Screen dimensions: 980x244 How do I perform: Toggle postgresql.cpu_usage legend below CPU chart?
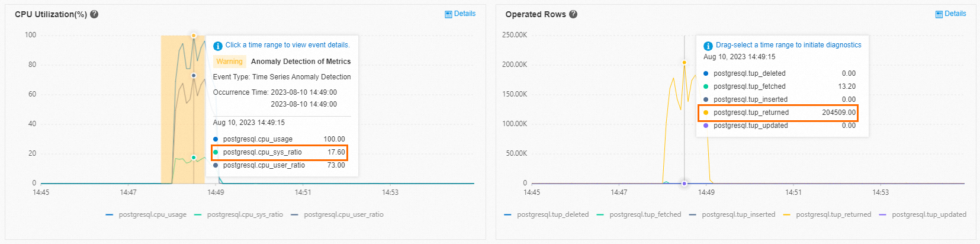tap(146, 214)
